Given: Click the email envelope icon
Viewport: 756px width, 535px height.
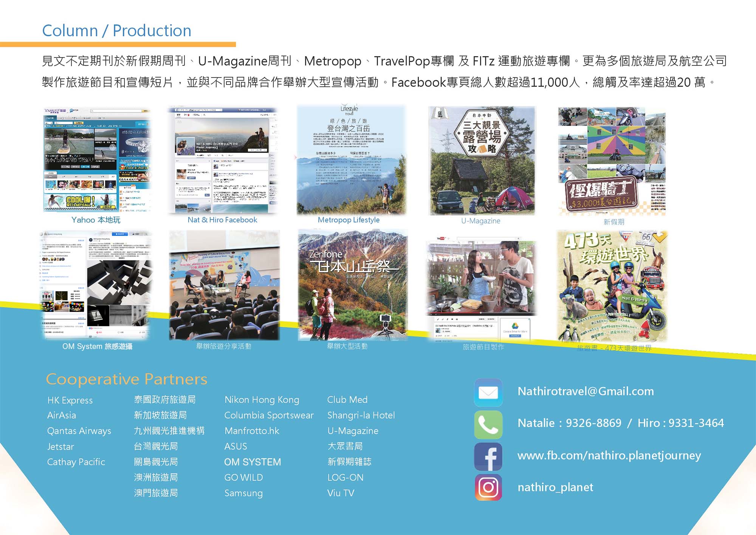Looking at the screenshot, I should point(488,392).
